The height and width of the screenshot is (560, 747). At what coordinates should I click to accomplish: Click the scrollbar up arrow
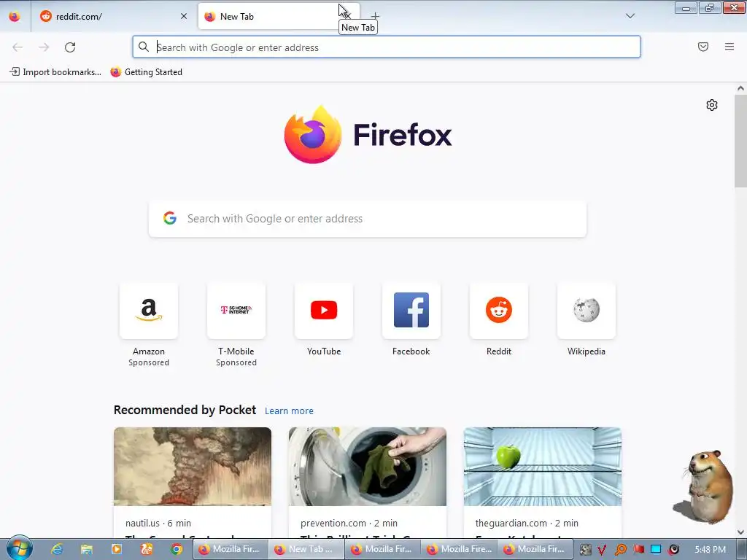(740, 88)
